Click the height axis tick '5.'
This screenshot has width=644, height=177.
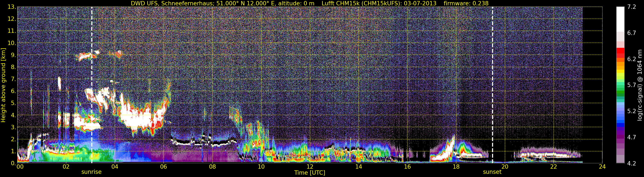[x=13, y=103]
